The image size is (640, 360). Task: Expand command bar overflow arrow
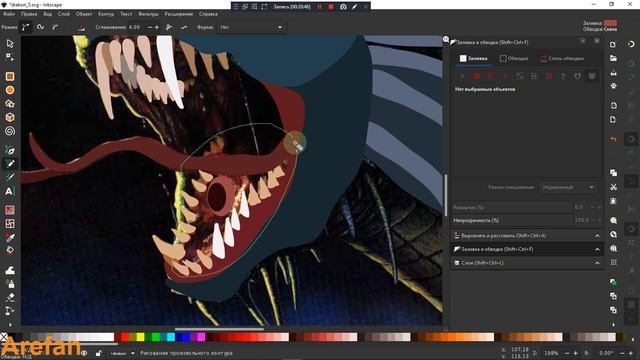pyautogui.click(x=613, y=325)
